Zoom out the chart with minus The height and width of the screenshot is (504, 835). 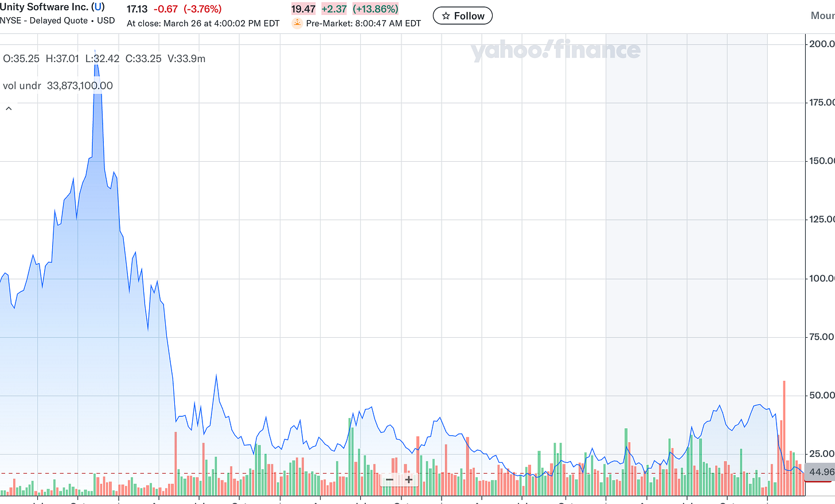pyautogui.click(x=389, y=479)
